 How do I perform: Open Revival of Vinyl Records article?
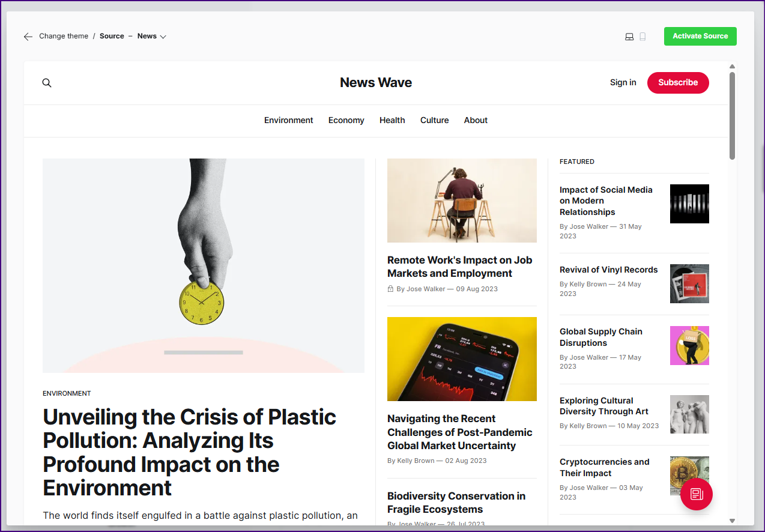pyautogui.click(x=609, y=270)
